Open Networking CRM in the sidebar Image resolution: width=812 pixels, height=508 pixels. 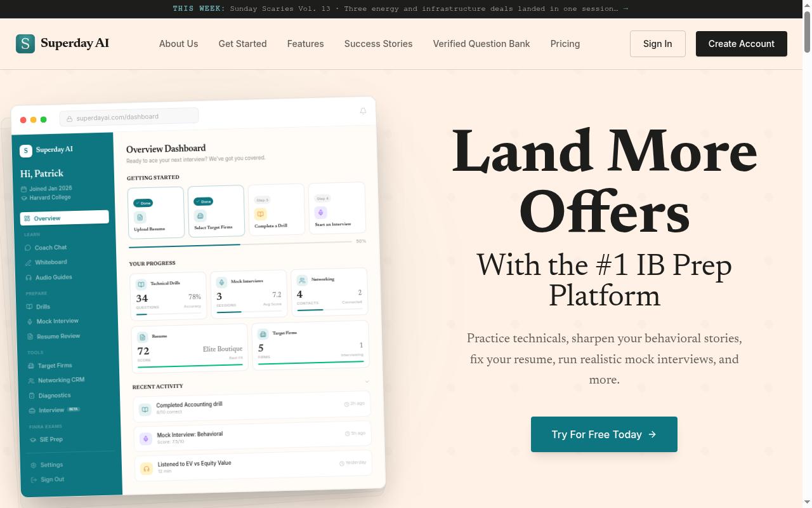56,380
